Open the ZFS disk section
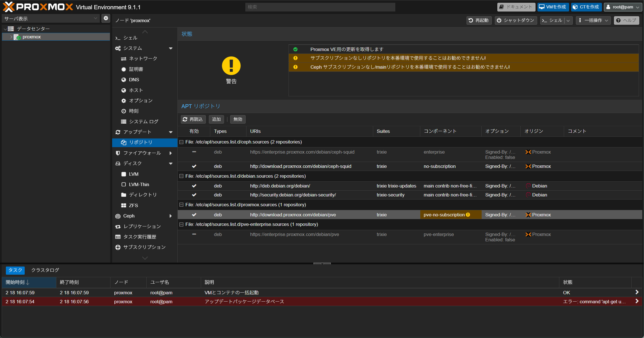Viewport: 644px width, 338px height. tap(133, 205)
